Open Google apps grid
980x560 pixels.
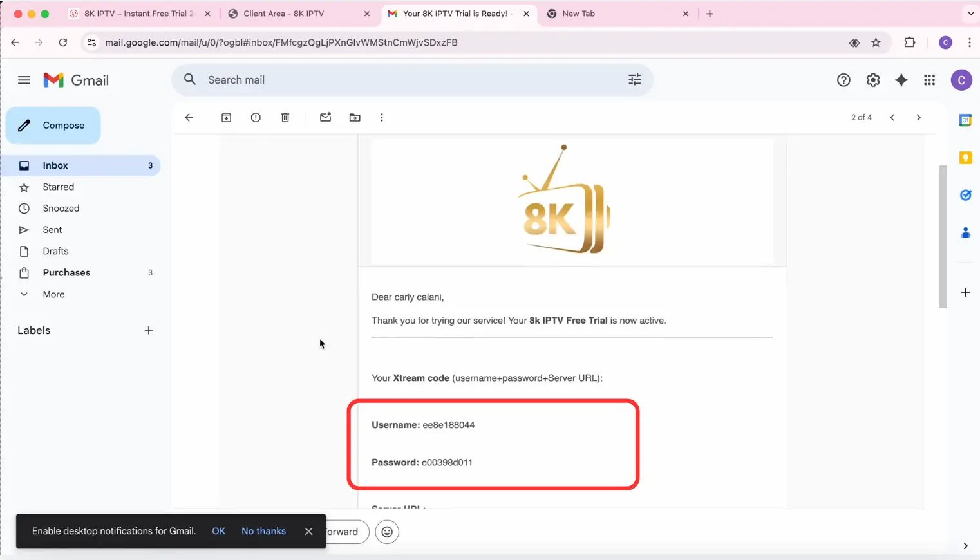click(x=929, y=80)
